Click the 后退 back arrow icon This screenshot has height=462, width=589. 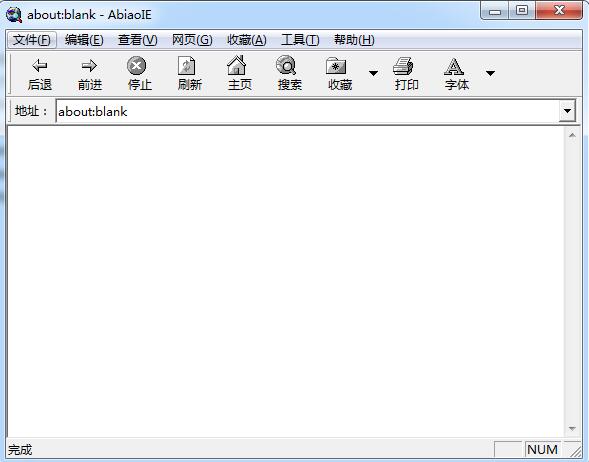(39, 66)
